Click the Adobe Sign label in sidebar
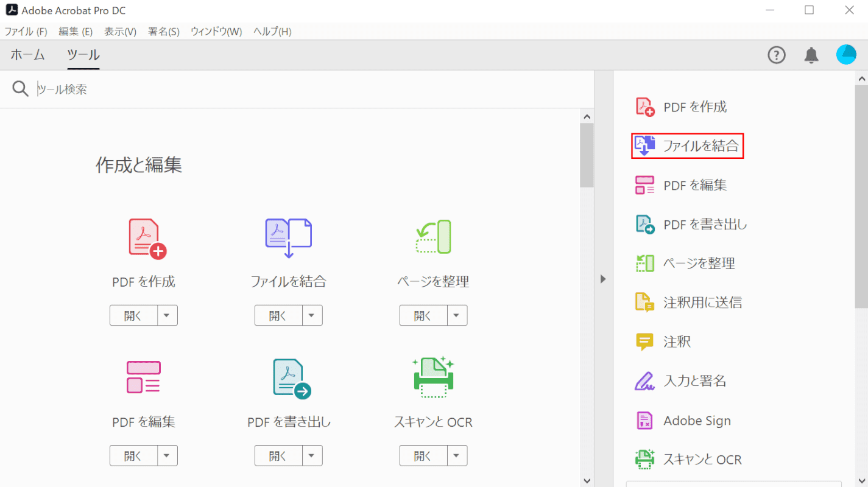 click(697, 421)
